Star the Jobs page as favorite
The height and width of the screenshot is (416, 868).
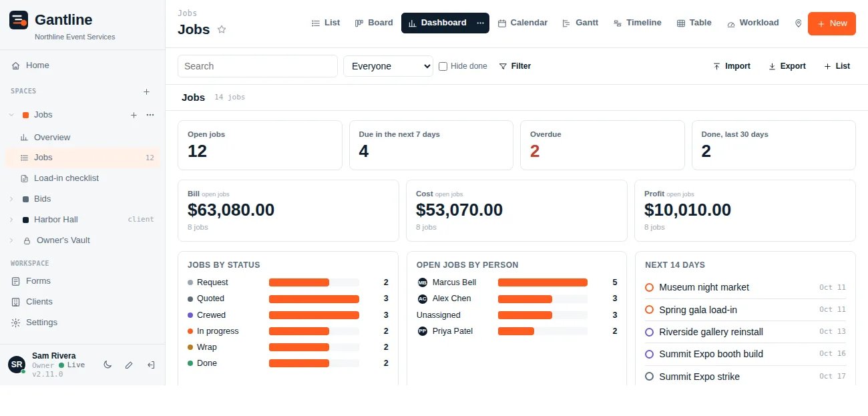[222, 29]
